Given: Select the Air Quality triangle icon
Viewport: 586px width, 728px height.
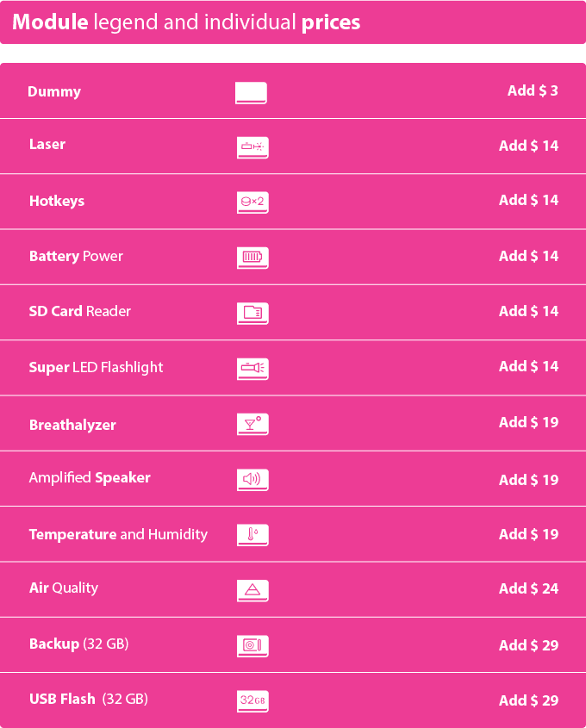Looking at the screenshot, I should (252, 590).
